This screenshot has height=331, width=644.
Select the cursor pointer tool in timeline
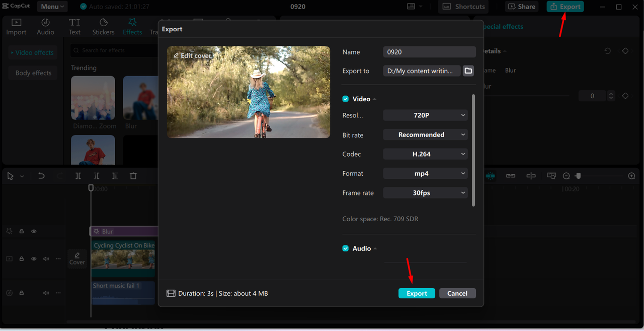click(x=10, y=176)
